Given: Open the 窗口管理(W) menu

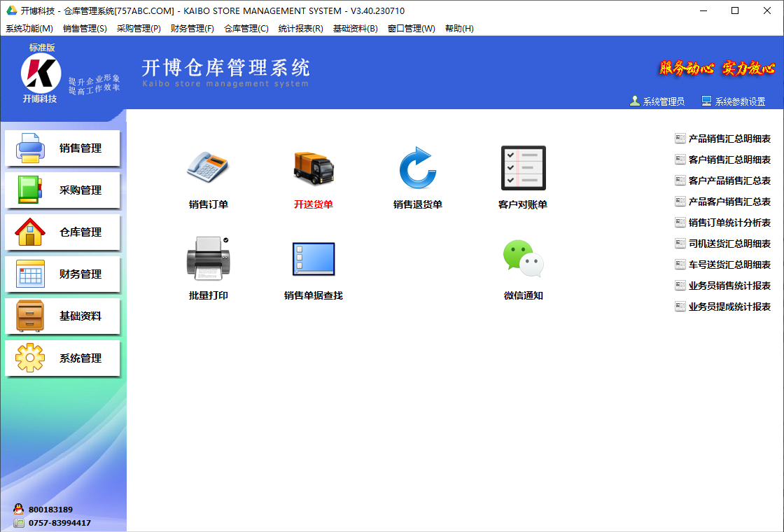Looking at the screenshot, I should pos(411,29).
